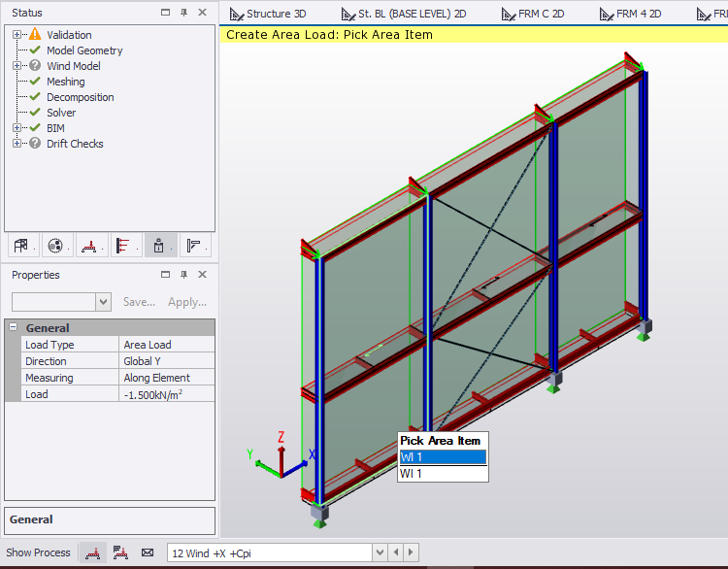Expand the Drift Checks tree node
The height and width of the screenshot is (569, 728).
(17, 143)
